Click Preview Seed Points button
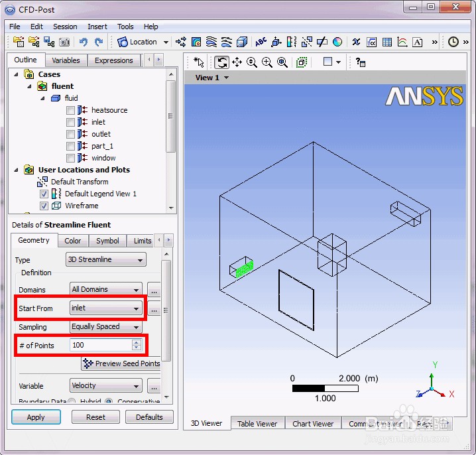Image resolution: width=476 pixels, height=455 pixels. point(121,363)
